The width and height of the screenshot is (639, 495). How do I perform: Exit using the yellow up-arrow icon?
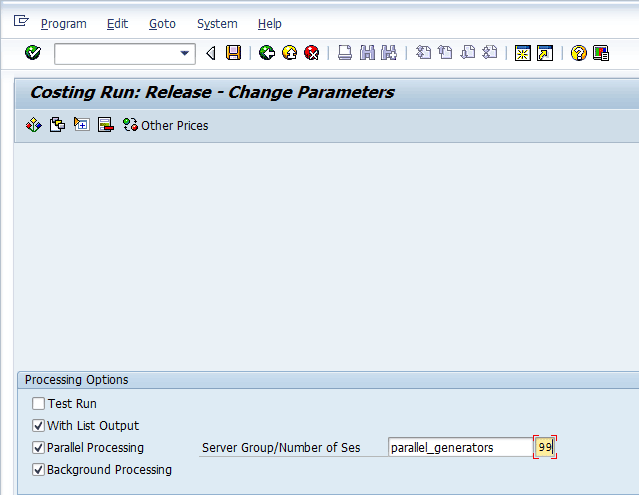[290, 53]
